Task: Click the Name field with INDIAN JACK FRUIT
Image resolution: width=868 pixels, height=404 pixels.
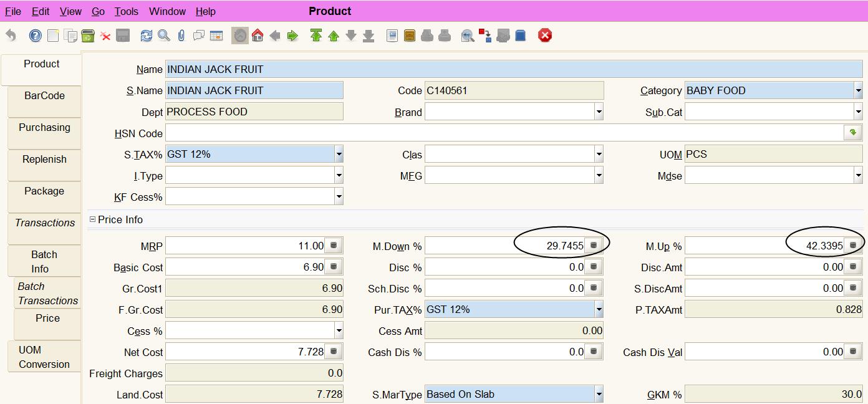Action: [x=514, y=69]
